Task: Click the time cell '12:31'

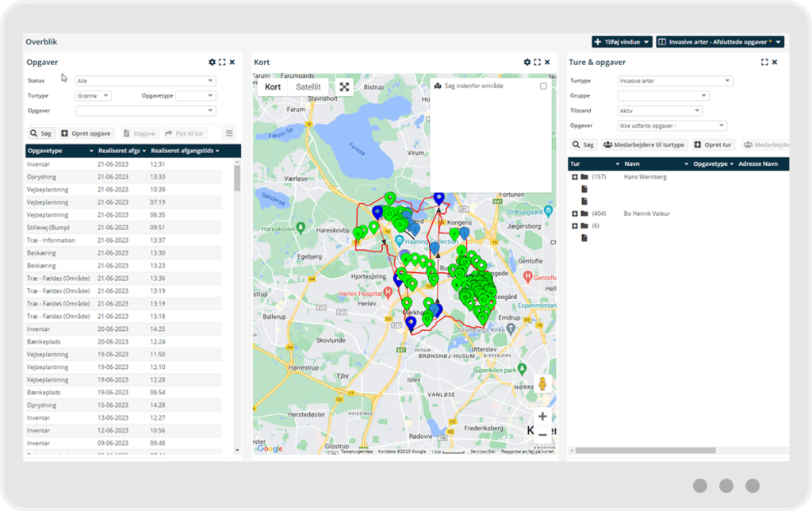Action: pyautogui.click(x=158, y=164)
